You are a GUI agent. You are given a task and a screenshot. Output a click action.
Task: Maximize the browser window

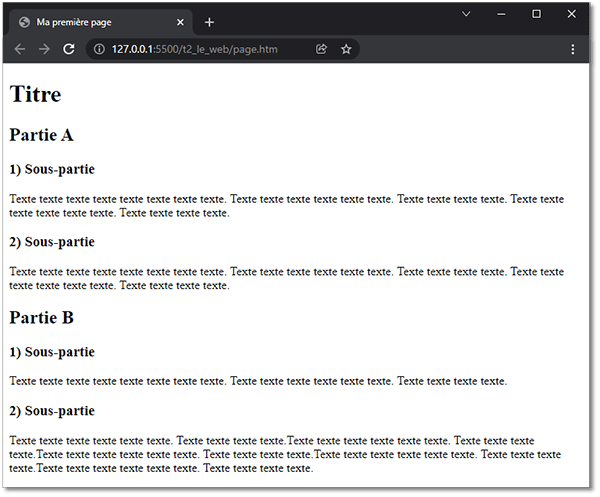tap(536, 13)
